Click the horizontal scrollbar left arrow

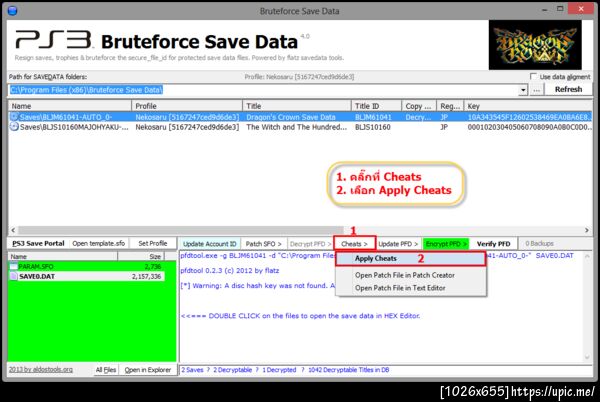(x=13, y=230)
